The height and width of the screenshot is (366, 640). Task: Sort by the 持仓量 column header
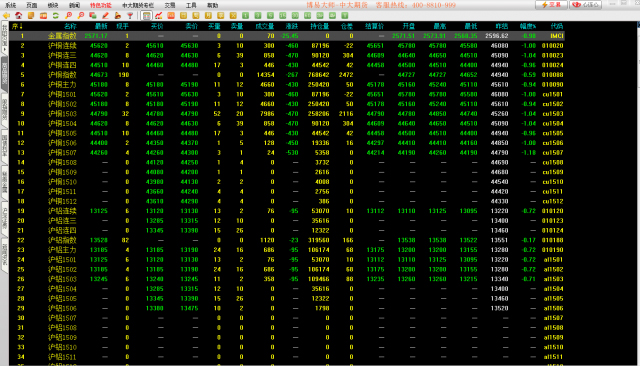(x=319, y=26)
